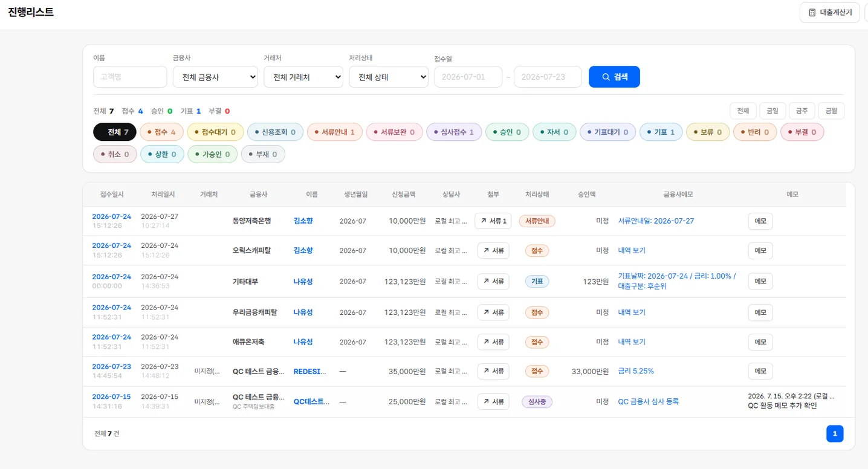Filter by 기표 1 status chip
Screen dimensions: 868x469
[x=661, y=132]
